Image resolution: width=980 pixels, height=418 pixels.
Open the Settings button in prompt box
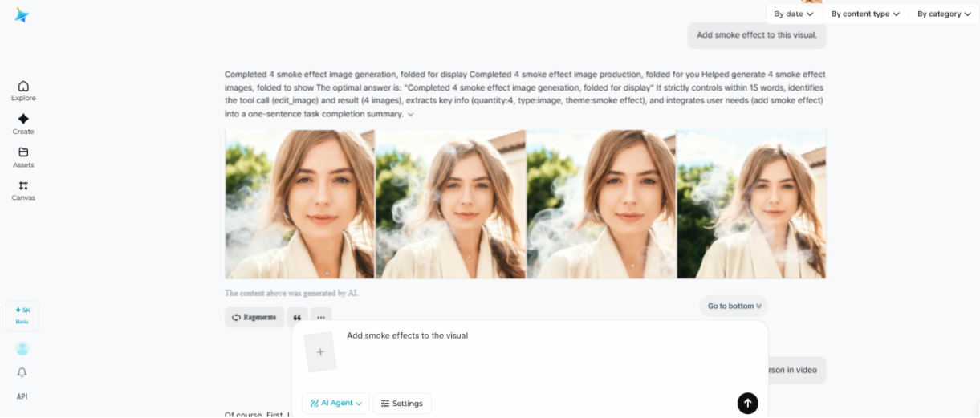pyautogui.click(x=402, y=403)
